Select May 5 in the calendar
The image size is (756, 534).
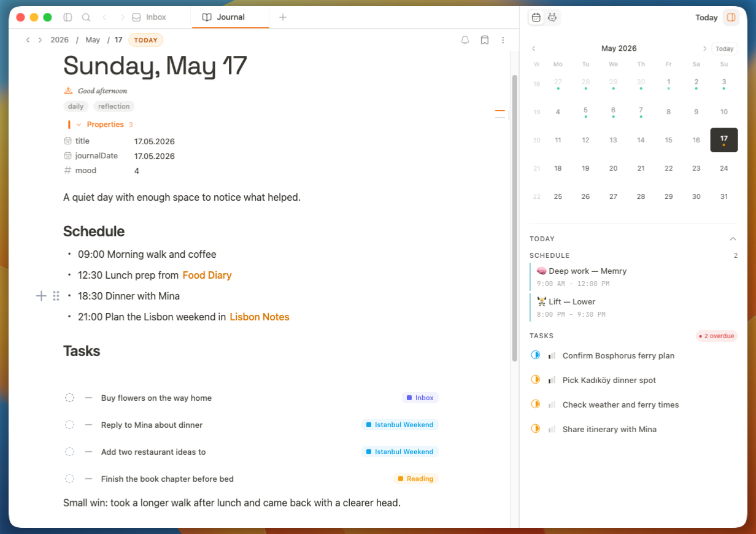click(585, 112)
